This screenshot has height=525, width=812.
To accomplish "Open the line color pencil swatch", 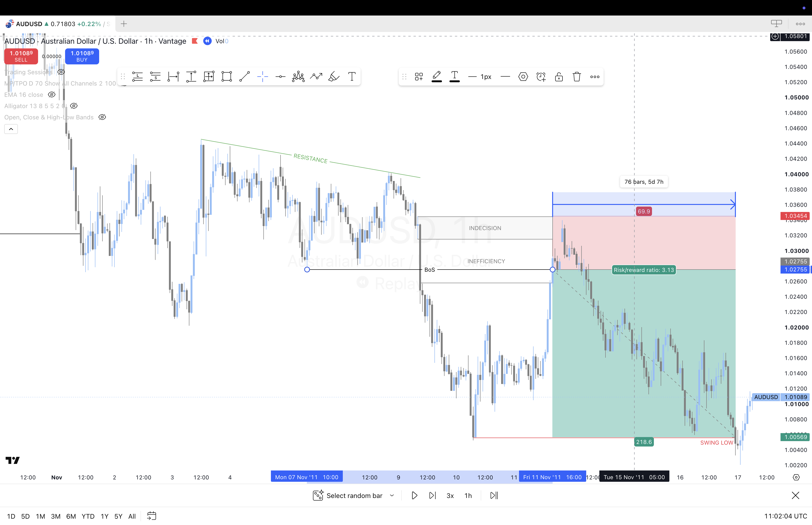I will (437, 77).
